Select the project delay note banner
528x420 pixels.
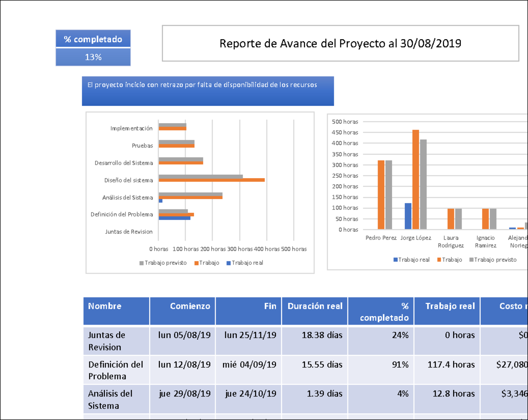[x=208, y=91]
